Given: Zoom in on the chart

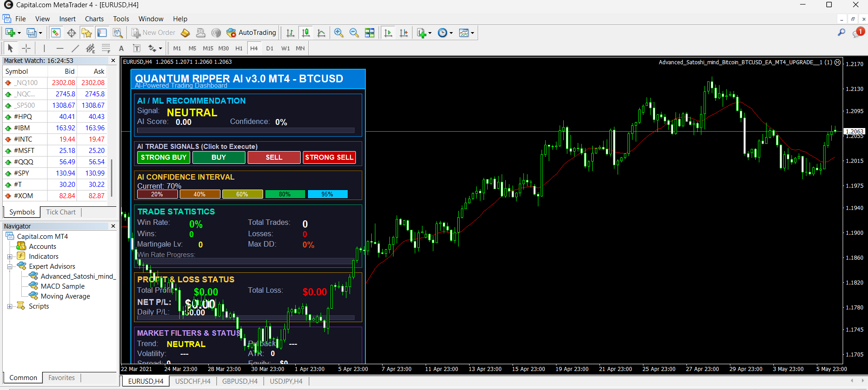Looking at the screenshot, I should [x=339, y=33].
